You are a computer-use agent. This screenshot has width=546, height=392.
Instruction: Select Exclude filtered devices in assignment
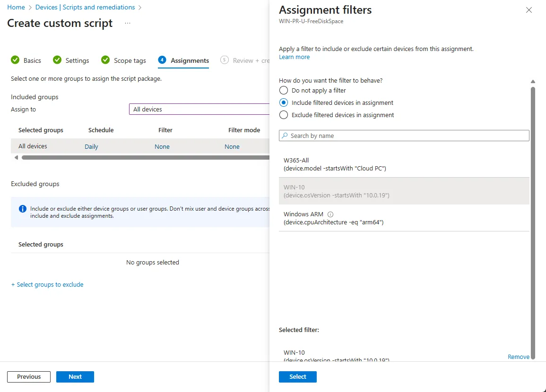coord(284,115)
